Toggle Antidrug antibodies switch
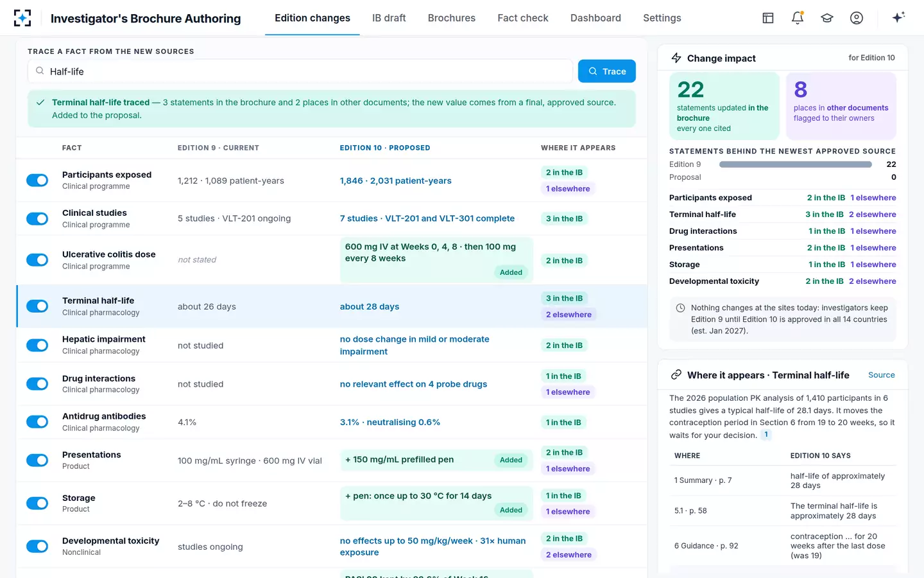This screenshot has height=578, width=924. click(x=37, y=422)
